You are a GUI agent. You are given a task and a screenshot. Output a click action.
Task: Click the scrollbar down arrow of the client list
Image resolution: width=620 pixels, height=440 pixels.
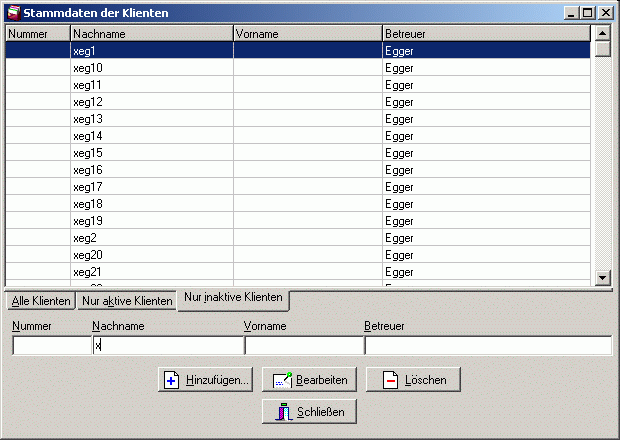[602, 278]
